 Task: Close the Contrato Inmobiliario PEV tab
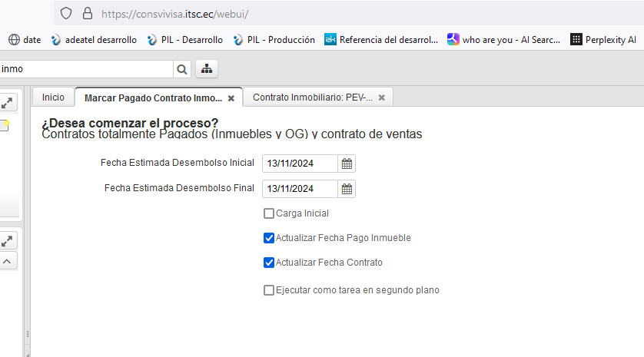coord(382,98)
